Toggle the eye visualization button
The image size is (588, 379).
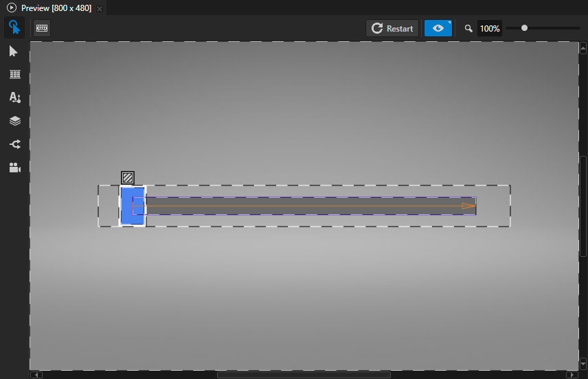coord(438,28)
